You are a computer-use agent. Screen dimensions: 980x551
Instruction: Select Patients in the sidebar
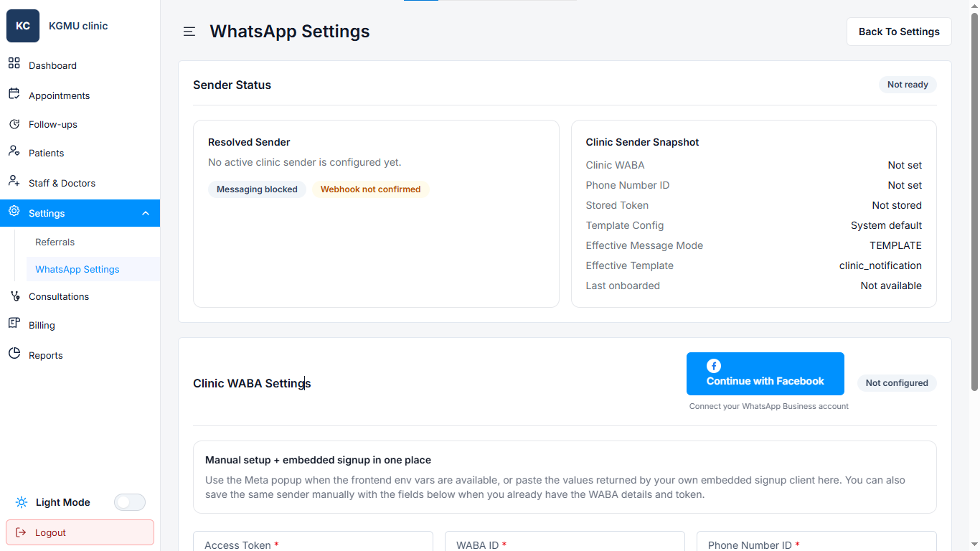pos(80,153)
